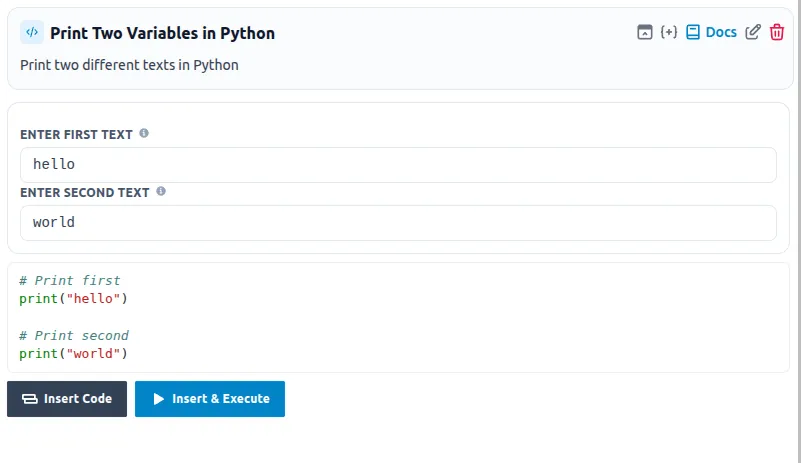Click the "# Print second" comment line
Image resolution: width=801 pixels, height=463 pixels.
pyautogui.click(x=74, y=336)
